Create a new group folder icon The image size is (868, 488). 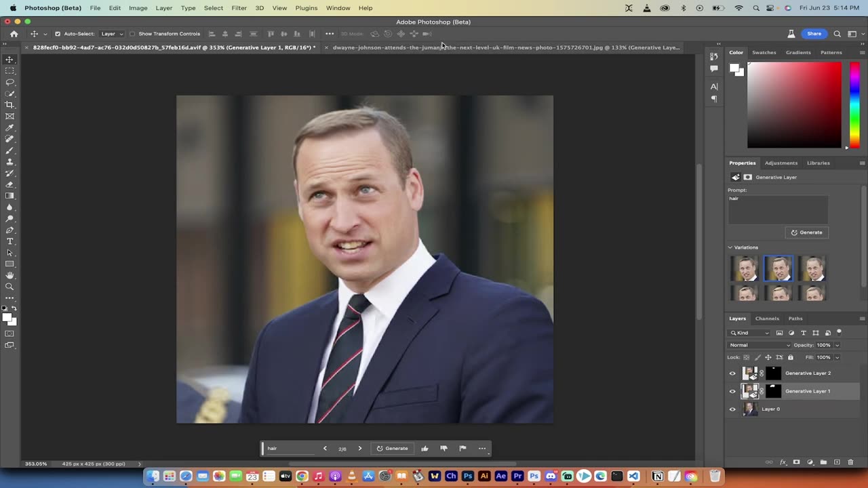click(823, 462)
